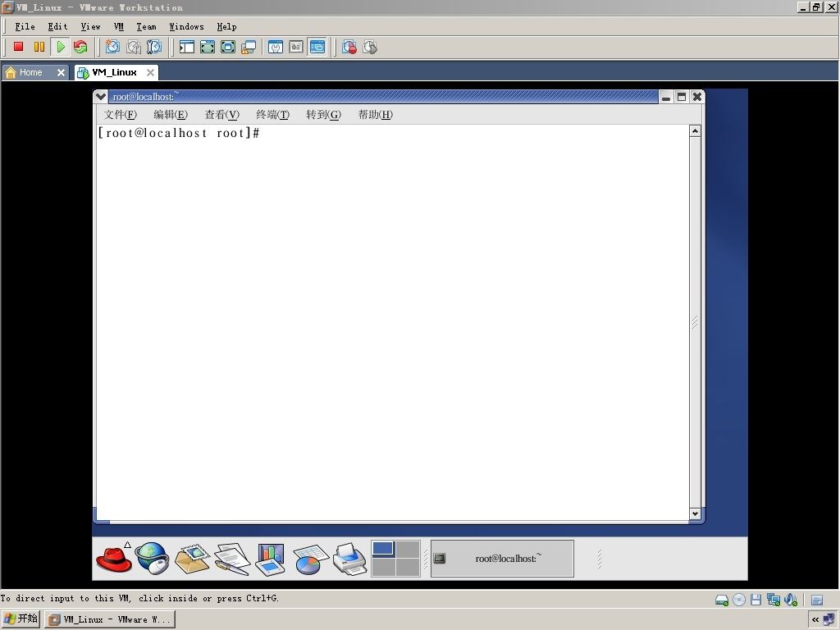Take a snapshot of the virtual machine
Image resolution: width=840 pixels, height=630 pixels.
(x=112, y=47)
